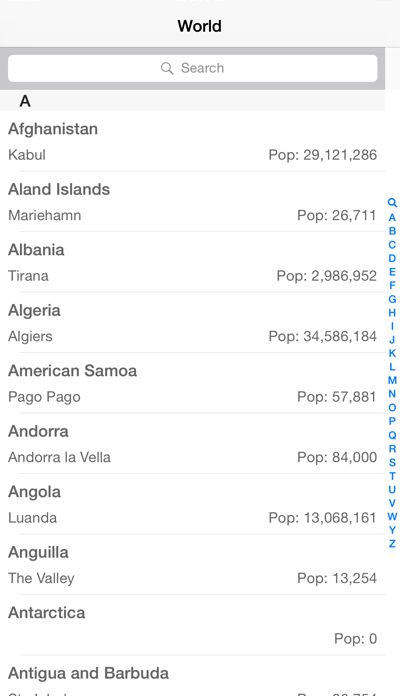Tap the Search field
The height and width of the screenshot is (696, 400).
(x=193, y=68)
